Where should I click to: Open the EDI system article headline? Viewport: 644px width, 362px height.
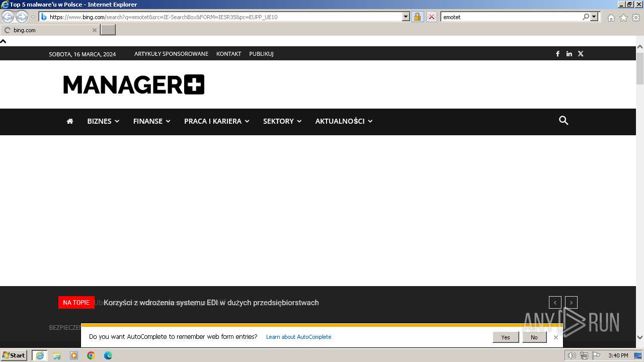coord(211,303)
